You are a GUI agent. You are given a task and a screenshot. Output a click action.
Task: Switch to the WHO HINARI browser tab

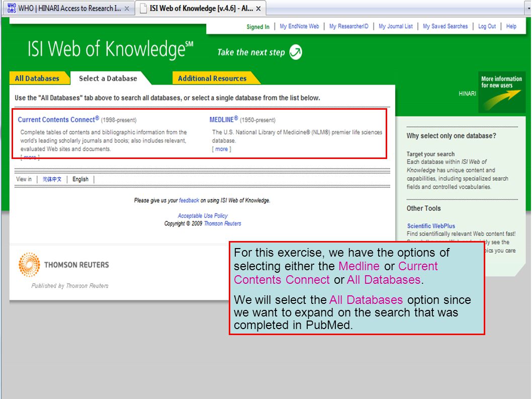click(69, 8)
